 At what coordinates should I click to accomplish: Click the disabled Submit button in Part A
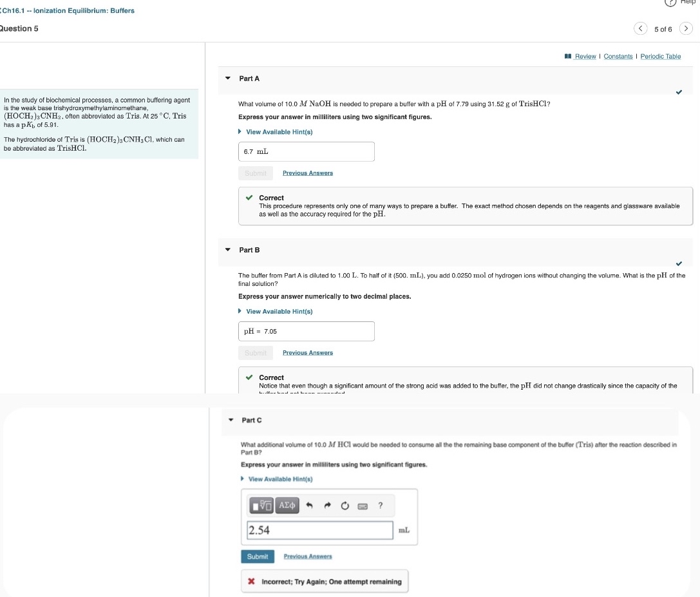click(256, 173)
